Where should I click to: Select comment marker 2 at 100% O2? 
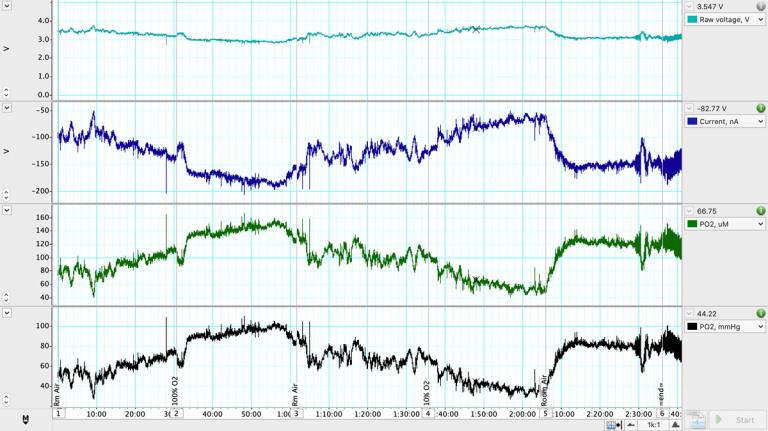pyautogui.click(x=176, y=413)
